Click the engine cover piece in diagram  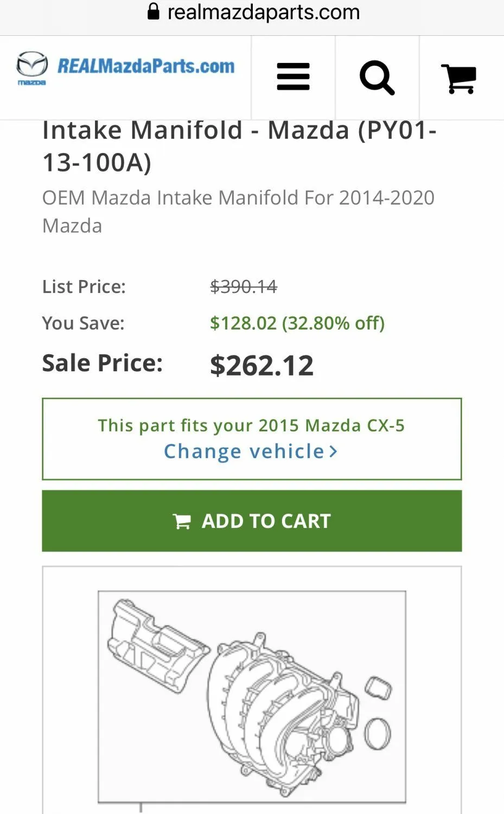tap(156, 645)
